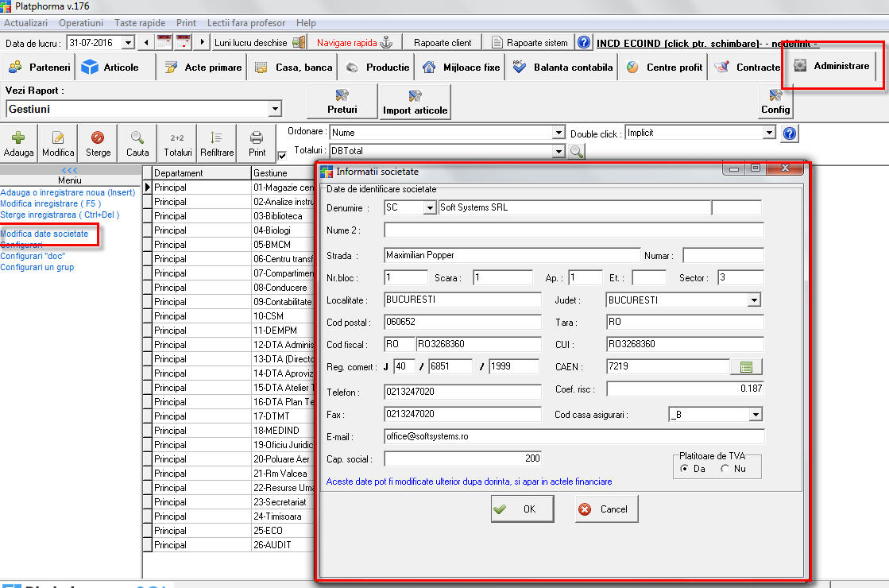The height and width of the screenshot is (588, 889).
Task: Expand Cod casa asigurari dropdown
Action: [x=756, y=415]
